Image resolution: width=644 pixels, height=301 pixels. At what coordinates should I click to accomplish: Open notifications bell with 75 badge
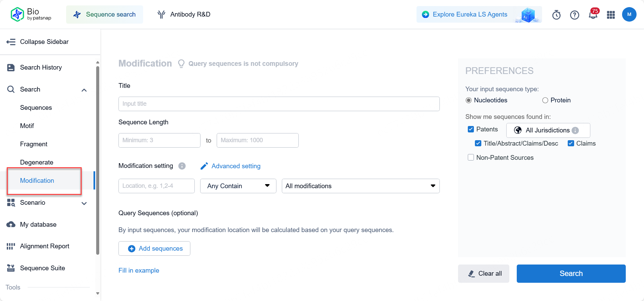click(593, 15)
